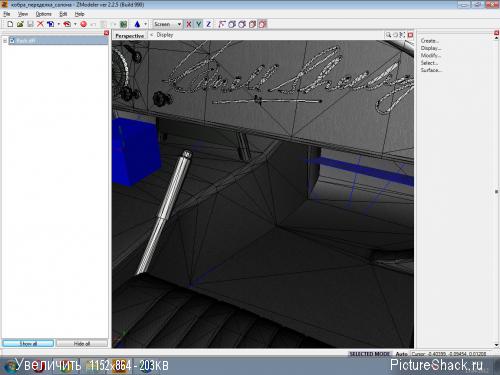Image resolution: width=500 pixels, height=375 pixels.
Task: Click the green textures browser icon
Action: click(x=124, y=24)
